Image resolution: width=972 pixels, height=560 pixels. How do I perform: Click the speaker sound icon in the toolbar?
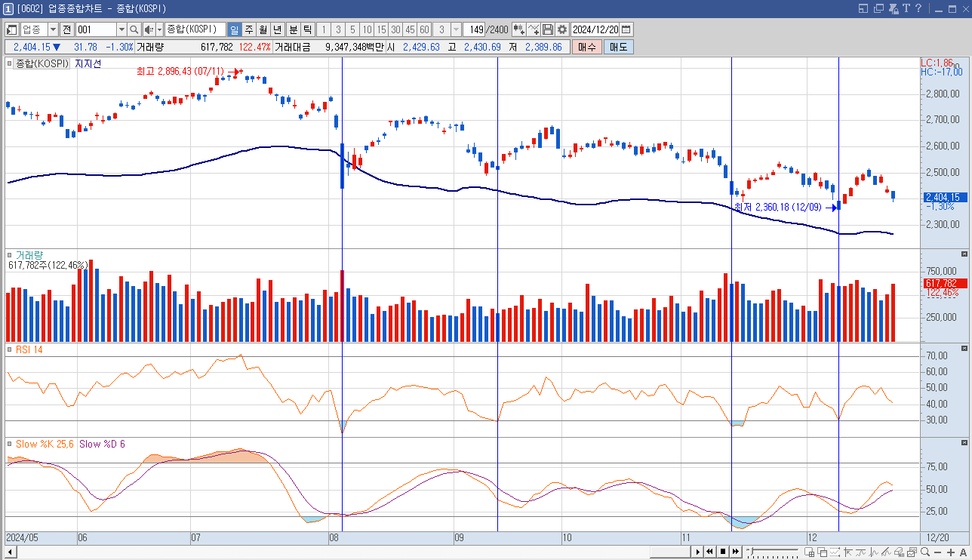click(148, 29)
